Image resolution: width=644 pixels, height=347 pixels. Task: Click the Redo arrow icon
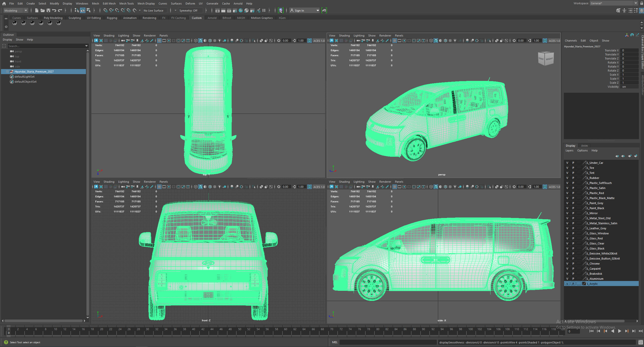60,10
